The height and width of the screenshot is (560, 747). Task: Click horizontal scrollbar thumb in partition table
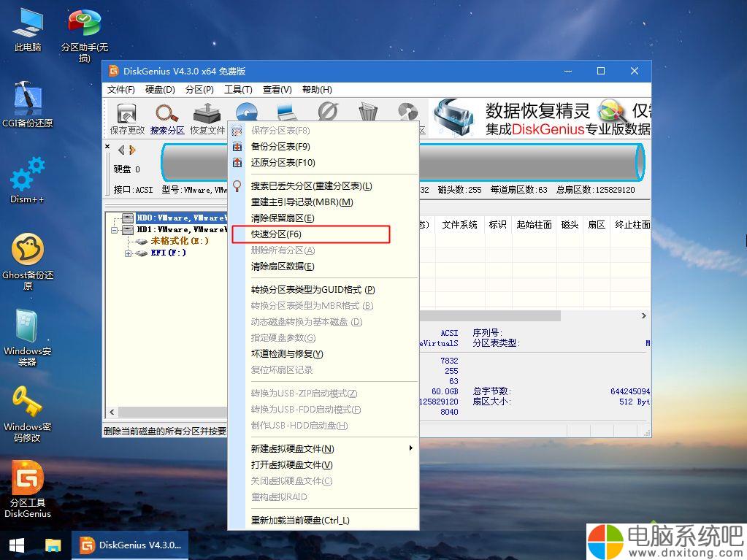[490, 315]
